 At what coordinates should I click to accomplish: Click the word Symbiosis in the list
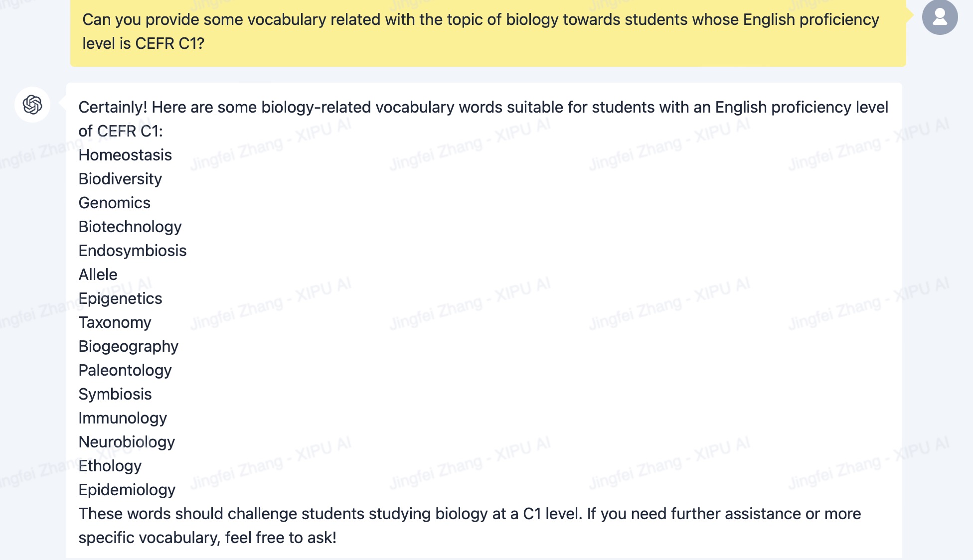click(x=115, y=394)
